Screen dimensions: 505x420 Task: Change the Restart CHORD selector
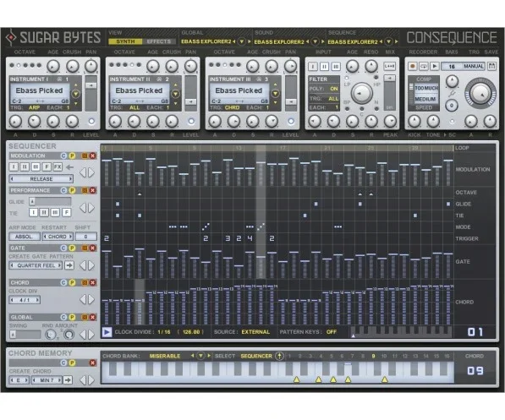point(58,237)
